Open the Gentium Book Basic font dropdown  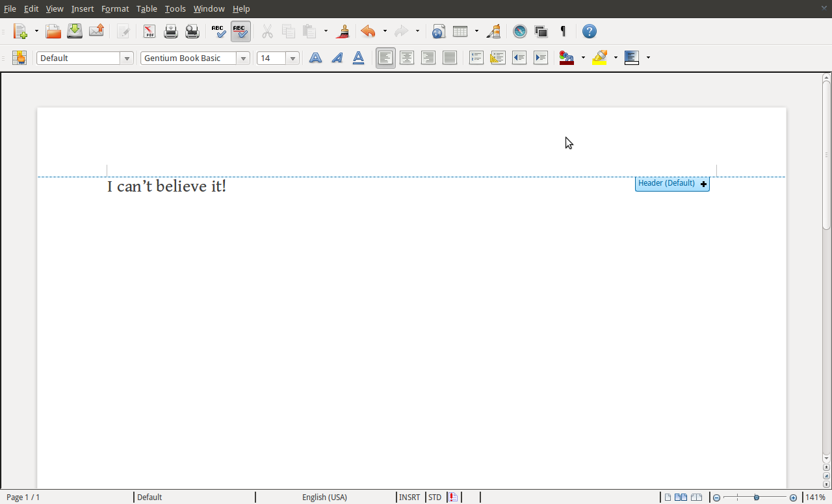pyautogui.click(x=244, y=58)
